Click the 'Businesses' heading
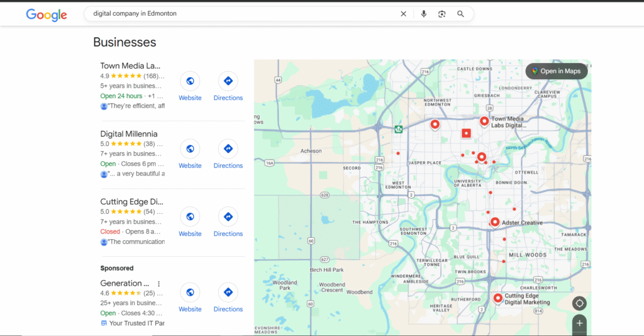Image resolution: width=644 pixels, height=336 pixels. pos(125,42)
